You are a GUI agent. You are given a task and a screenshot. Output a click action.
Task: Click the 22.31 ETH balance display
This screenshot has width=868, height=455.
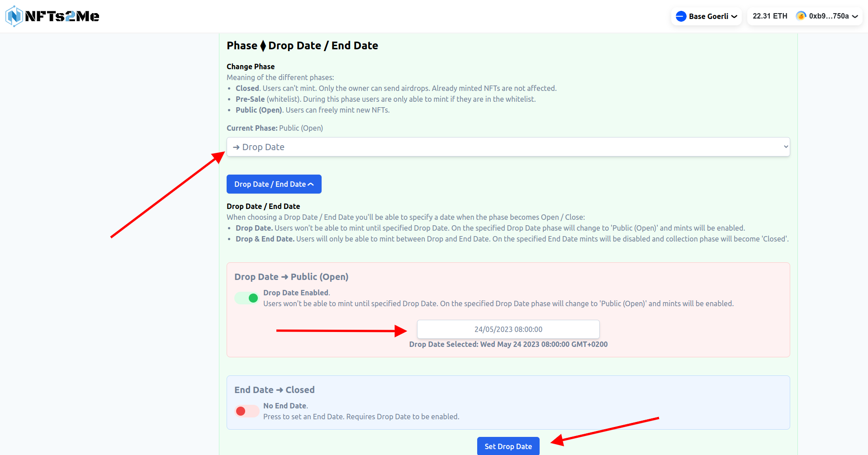tap(770, 16)
